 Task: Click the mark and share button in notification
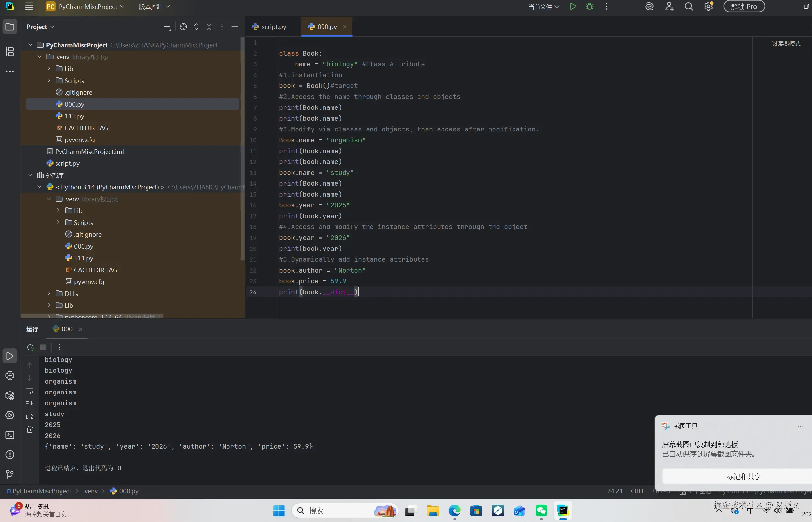coord(744,476)
